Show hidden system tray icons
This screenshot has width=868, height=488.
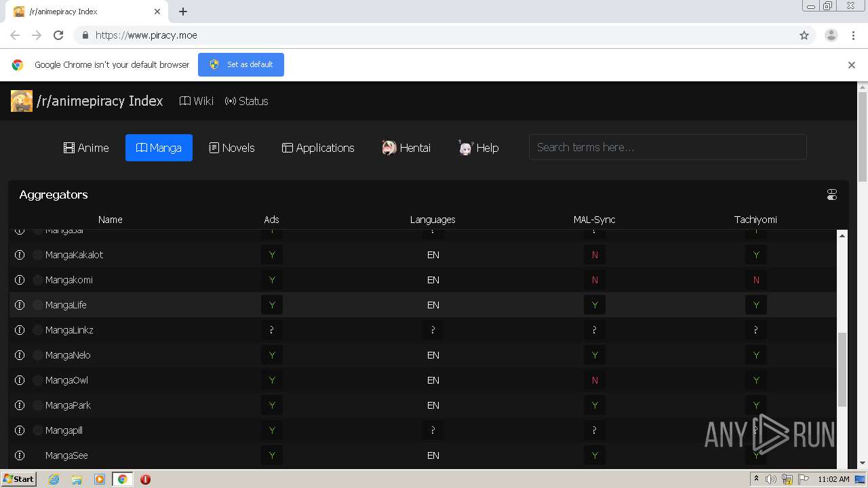tap(756, 479)
